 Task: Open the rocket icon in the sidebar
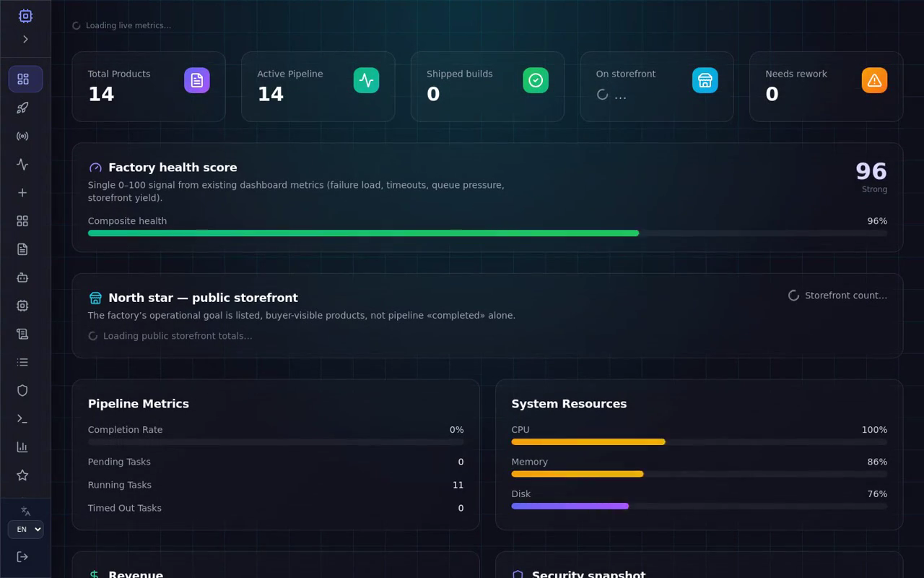(x=22, y=108)
